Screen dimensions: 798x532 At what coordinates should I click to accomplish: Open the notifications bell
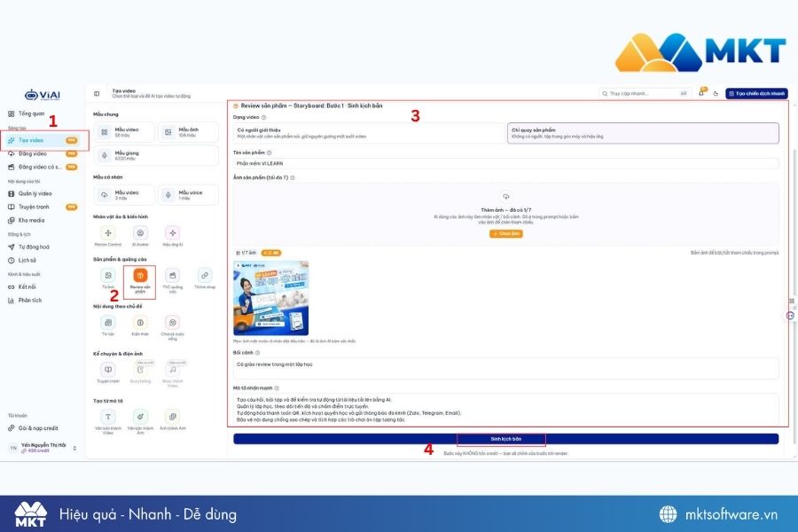click(x=702, y=93)
